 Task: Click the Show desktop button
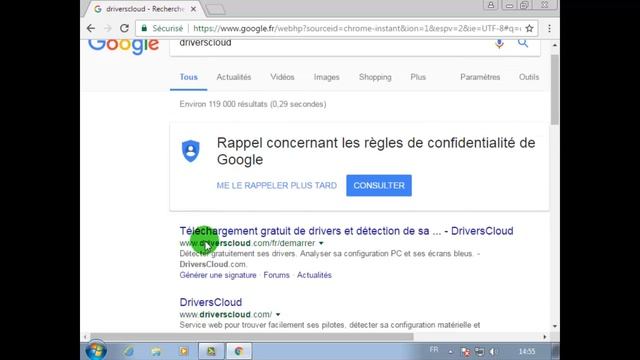click(556, 351)
